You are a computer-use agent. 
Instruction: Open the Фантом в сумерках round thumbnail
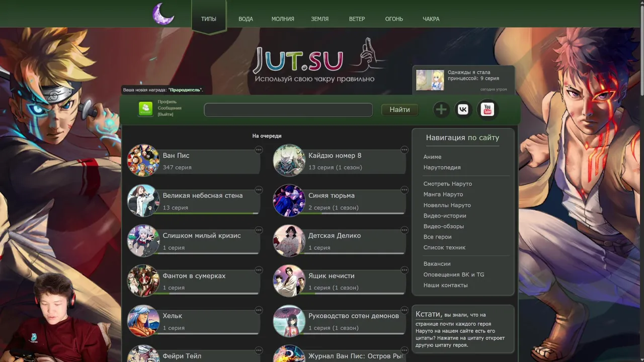coord(143,281)
